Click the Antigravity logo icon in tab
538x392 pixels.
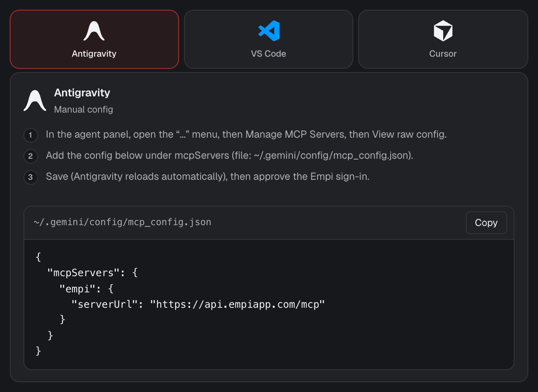point(94,31)
